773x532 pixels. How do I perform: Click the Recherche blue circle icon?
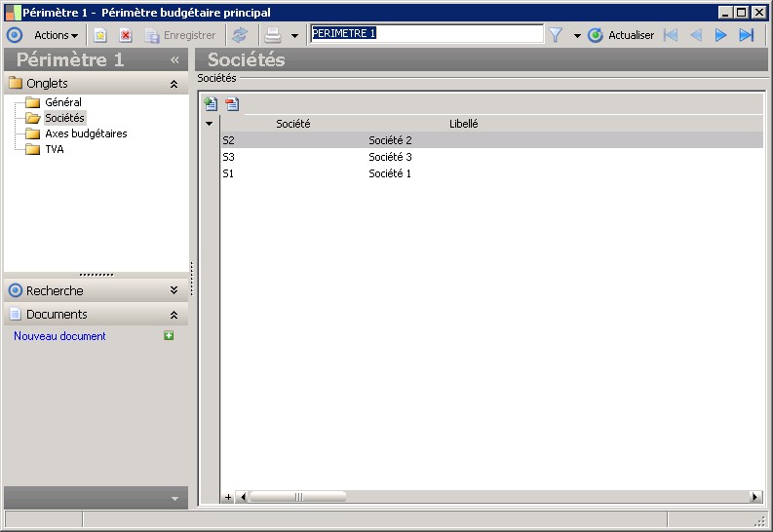pyautogui.click(x=16, y=290)
